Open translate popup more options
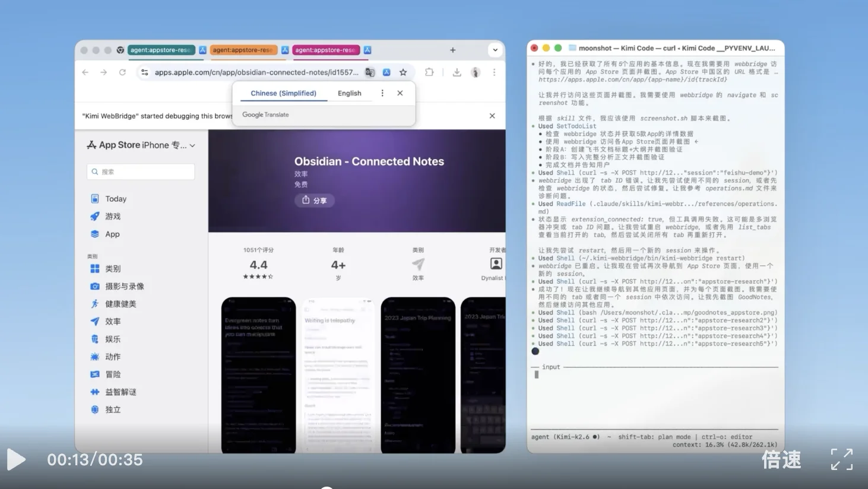 tap(382, 93)
